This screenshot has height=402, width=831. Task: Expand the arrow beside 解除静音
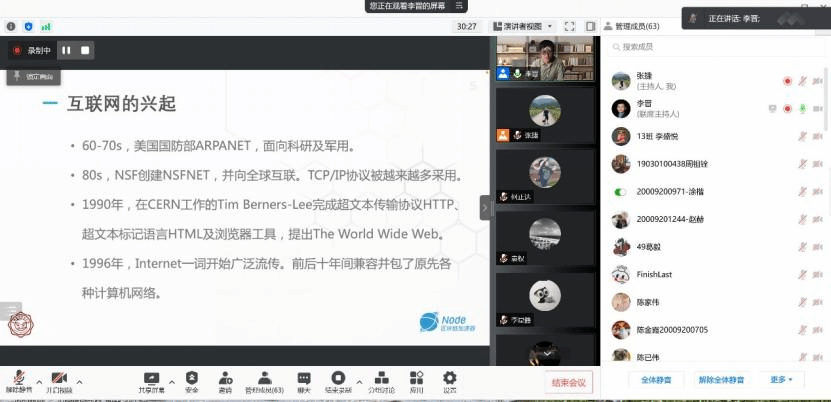coord(39,381)
